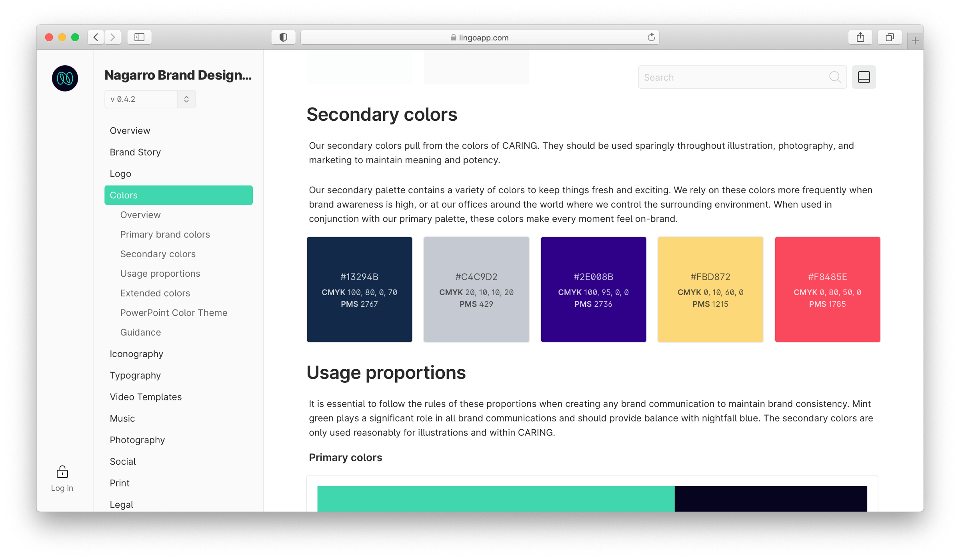Open Safari's share icon

tap(861, 37)
